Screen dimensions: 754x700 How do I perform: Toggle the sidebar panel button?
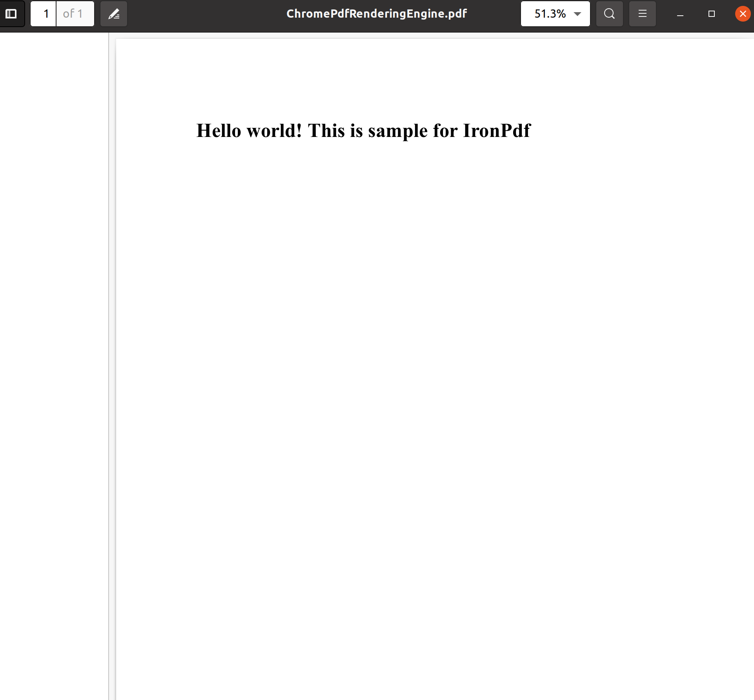tap(11, 14)
